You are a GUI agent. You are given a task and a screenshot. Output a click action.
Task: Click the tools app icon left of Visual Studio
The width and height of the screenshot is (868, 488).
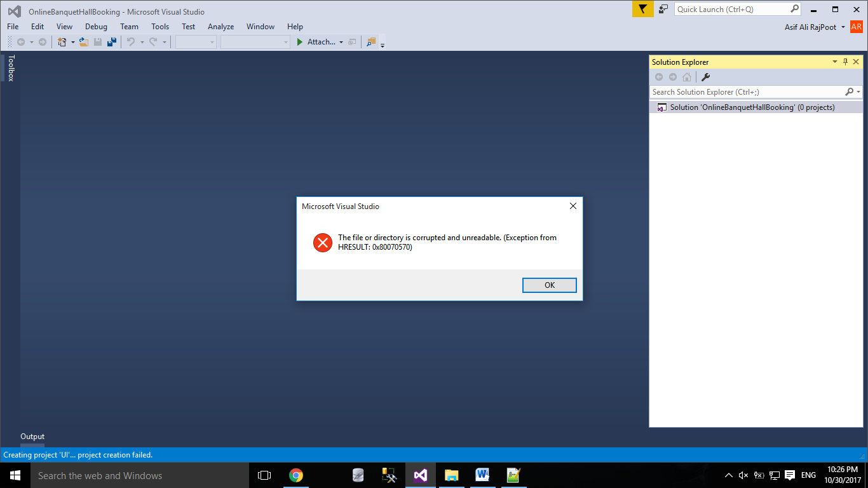click(389, 475)
